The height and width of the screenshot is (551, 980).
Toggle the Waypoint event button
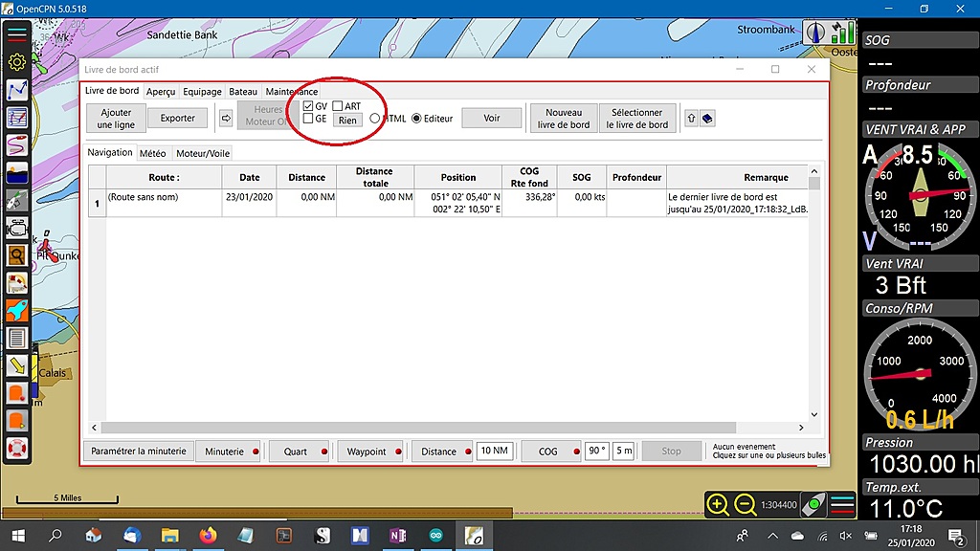pos(371,452)
